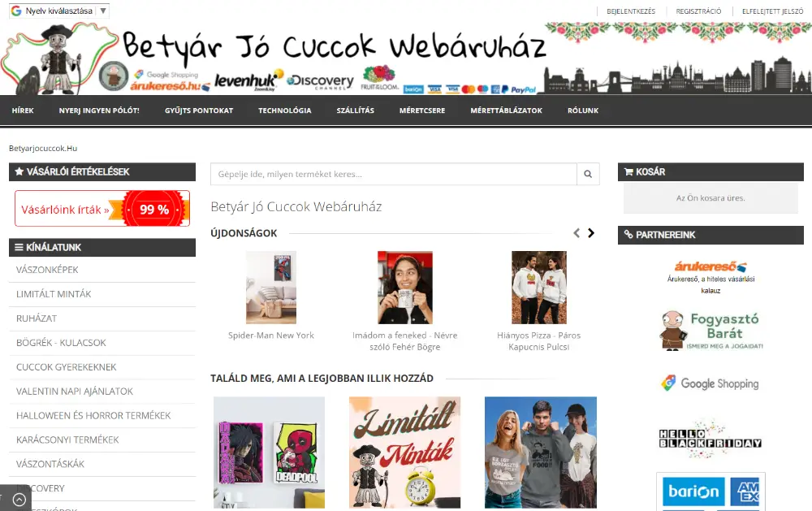Open the Méretcsere menu item
Screen dimensions: 812x511
point(422,110)
